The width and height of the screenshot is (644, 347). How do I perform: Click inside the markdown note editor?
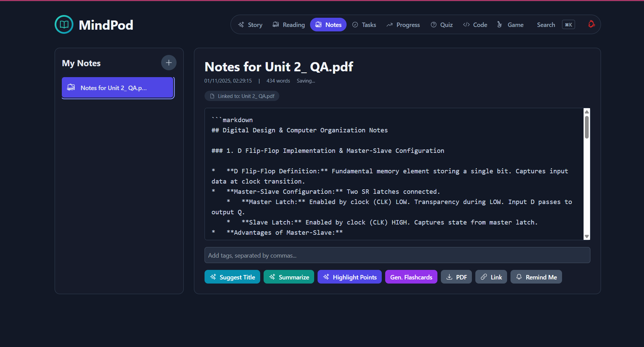click(394, 174)
